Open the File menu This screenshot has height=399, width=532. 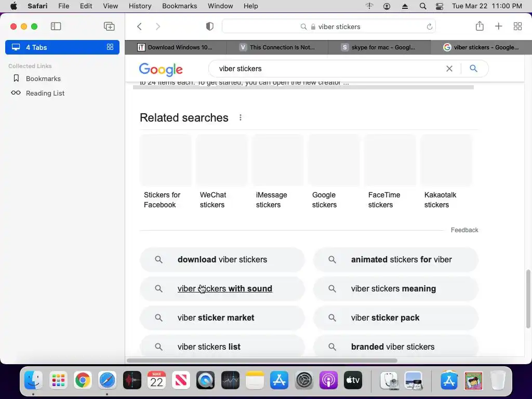pos(63,6)
